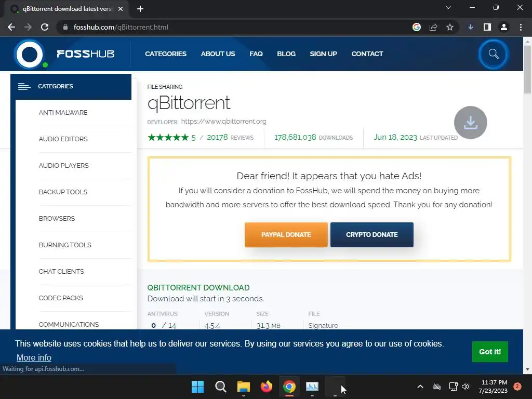Viewport: 532px width, 399px height.
Task: Open File Explorer from the taskbar
Action: coord(243,387)
